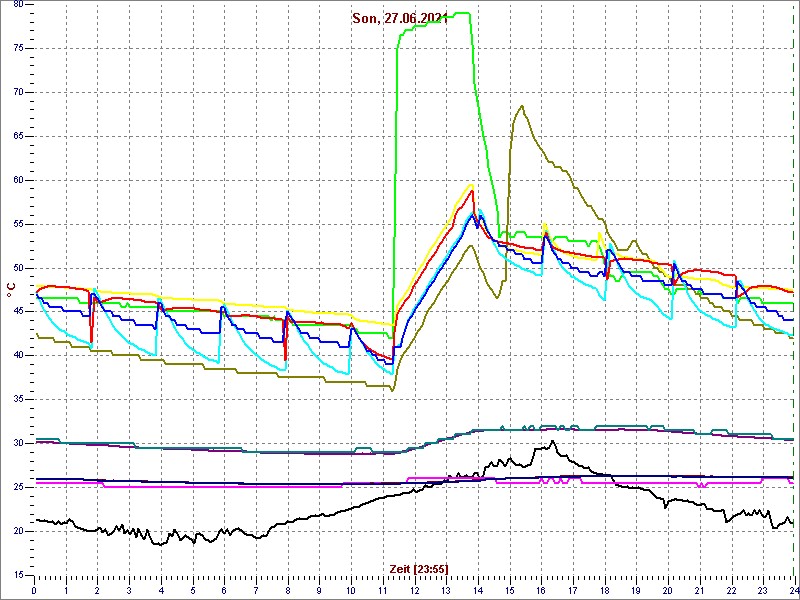Click hour 23 on the time axis

[x=762, y=590]
